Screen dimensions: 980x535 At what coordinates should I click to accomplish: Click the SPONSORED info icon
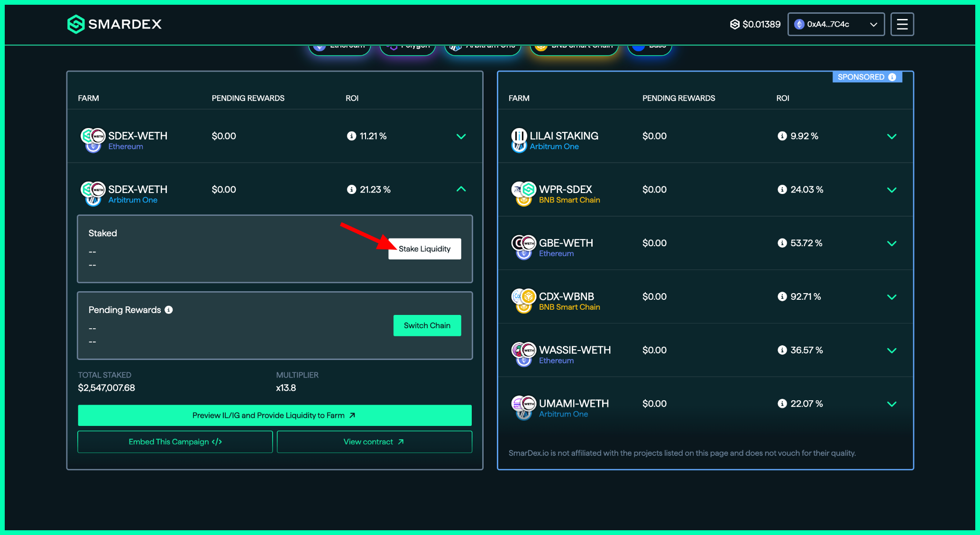pos(892,77)
